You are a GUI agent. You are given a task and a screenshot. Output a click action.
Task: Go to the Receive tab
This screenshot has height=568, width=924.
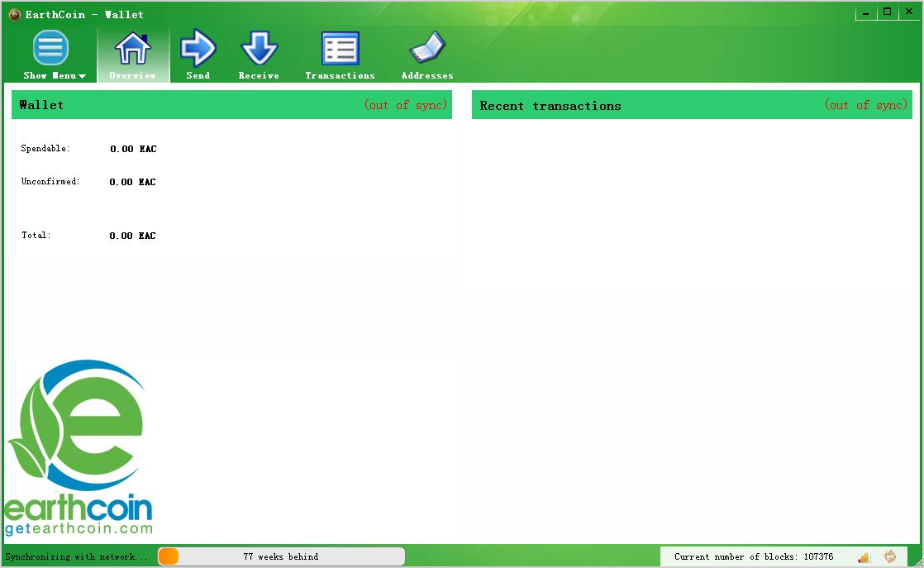tap(259, 55)
